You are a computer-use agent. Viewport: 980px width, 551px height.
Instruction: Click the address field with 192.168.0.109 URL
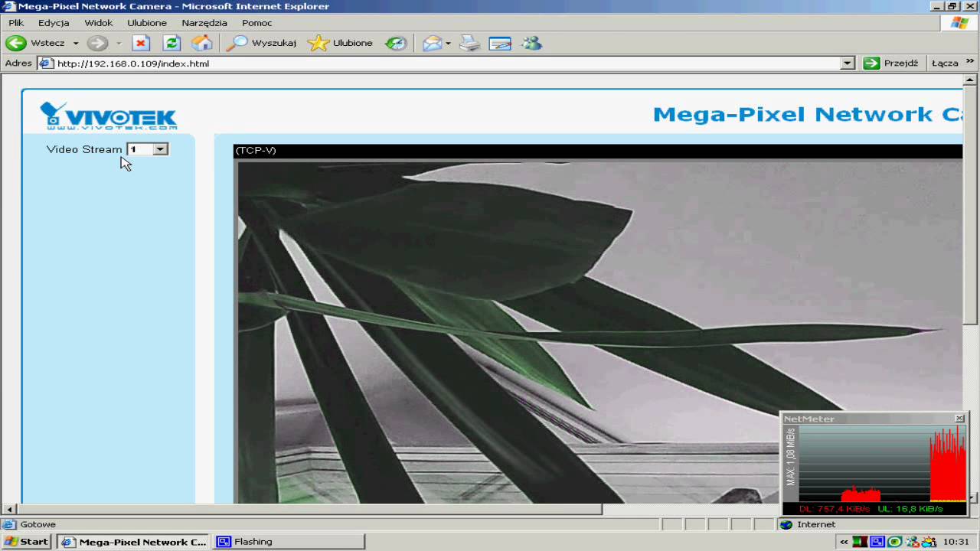446,64
